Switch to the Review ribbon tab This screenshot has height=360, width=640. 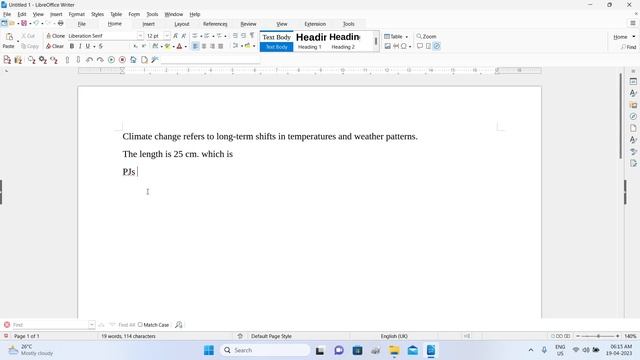[248, 24]
